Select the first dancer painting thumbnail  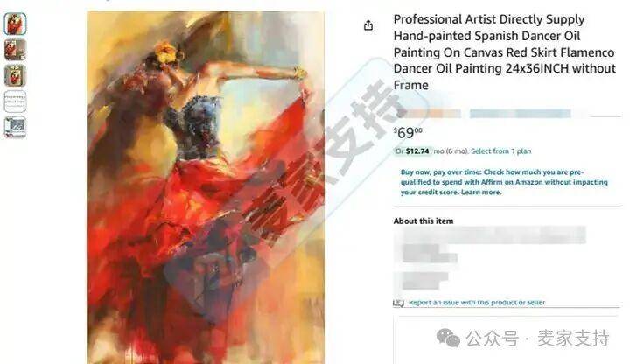(x=15, y=24)
